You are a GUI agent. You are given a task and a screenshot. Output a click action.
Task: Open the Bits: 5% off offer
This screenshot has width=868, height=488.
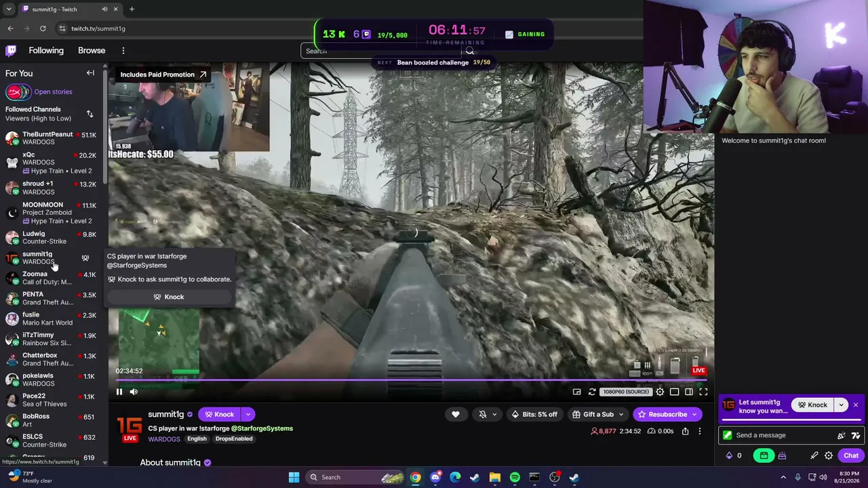(x=535, y=414)
